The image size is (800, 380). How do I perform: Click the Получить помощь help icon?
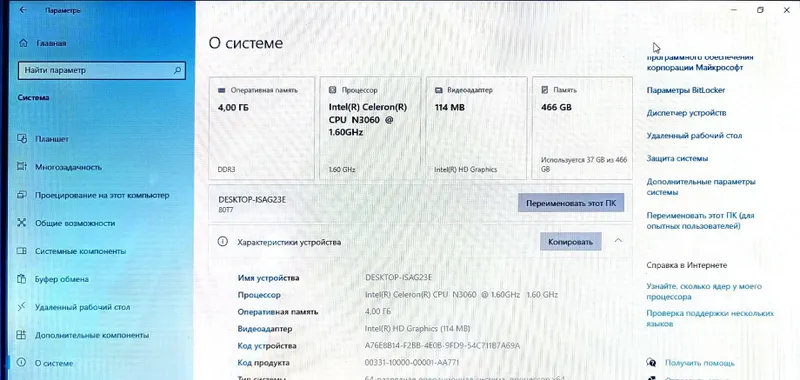(651, 363)
